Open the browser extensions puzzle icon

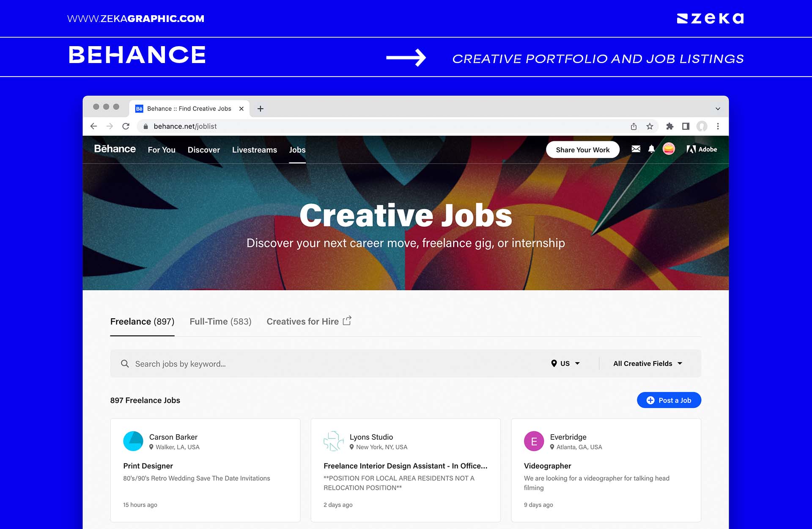tap(670, 126)
